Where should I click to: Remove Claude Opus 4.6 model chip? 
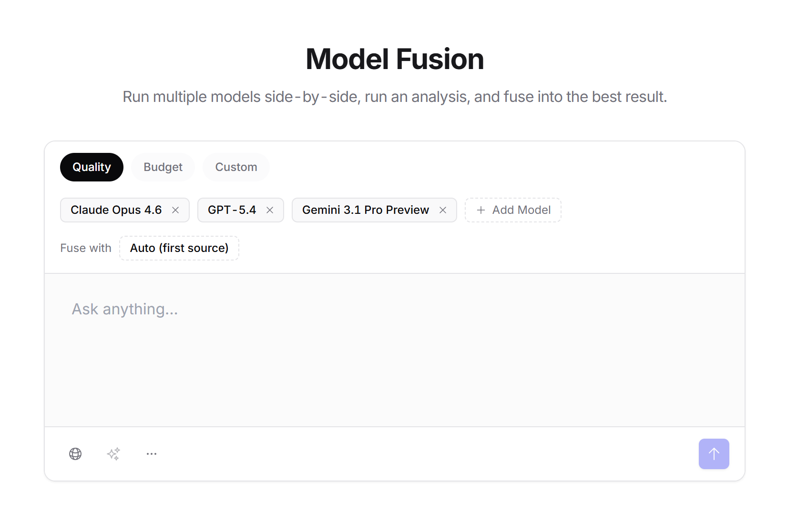175,210
